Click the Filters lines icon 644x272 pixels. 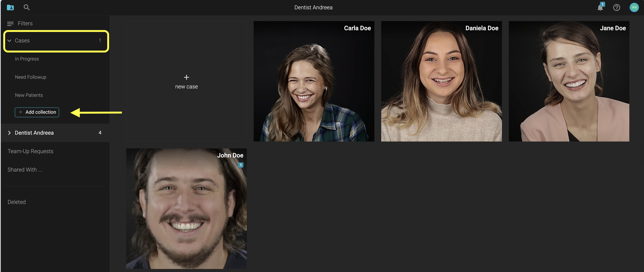click(10, 24)
